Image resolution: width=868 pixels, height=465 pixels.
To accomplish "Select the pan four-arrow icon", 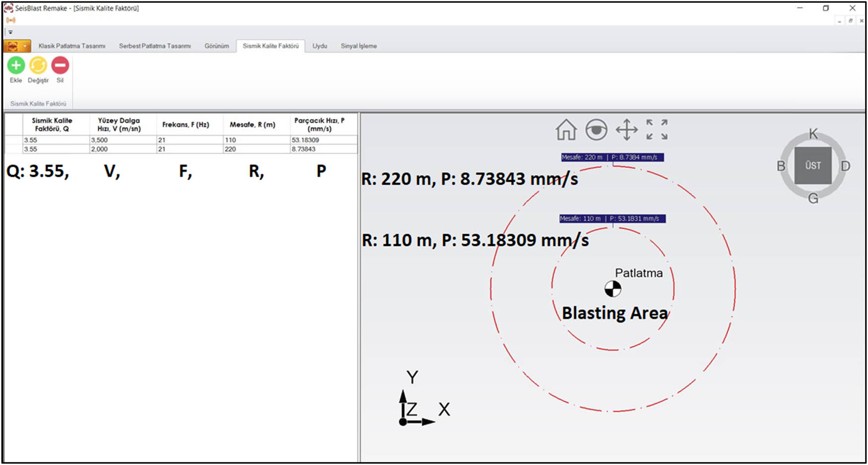I will [x=627, y=130].
